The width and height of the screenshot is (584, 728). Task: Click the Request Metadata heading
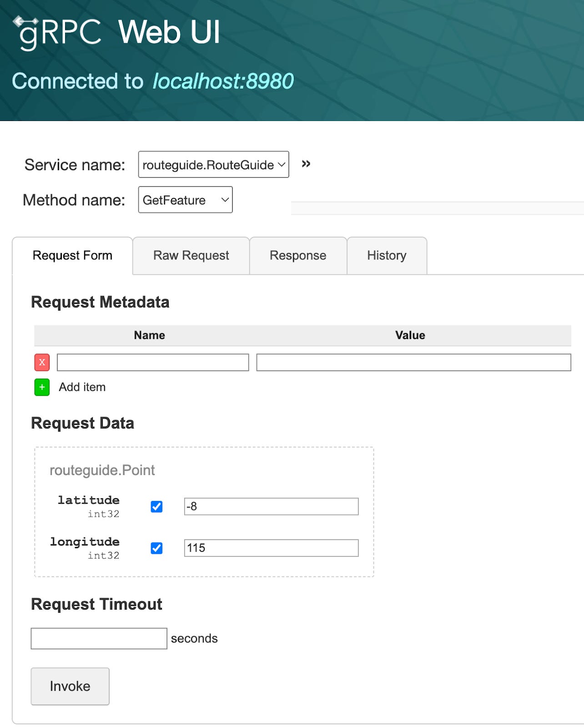tap(100, 302)
